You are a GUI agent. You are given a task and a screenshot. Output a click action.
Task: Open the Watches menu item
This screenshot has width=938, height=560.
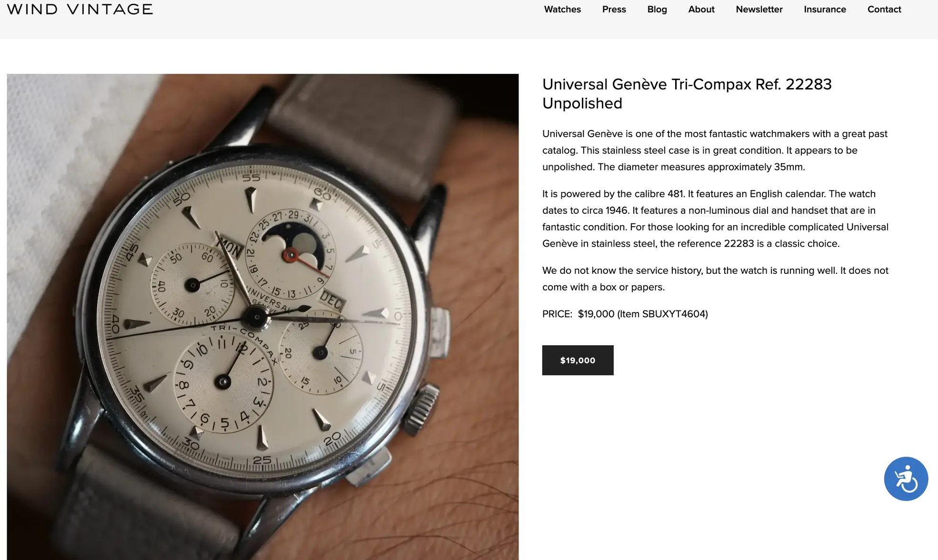click(x=562, y=9)
